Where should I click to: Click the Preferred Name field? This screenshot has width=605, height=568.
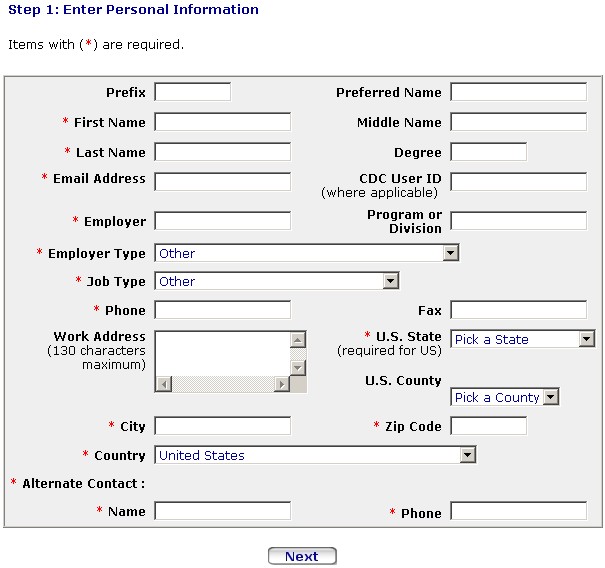click(x=518, y=92)
